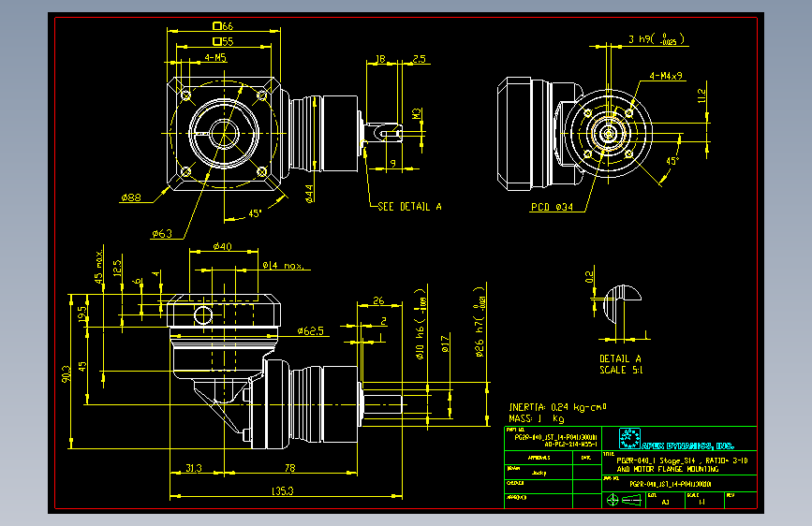Click the ø44 diameter dimension
Screen dimensions: 812x526
coord(309,193)
